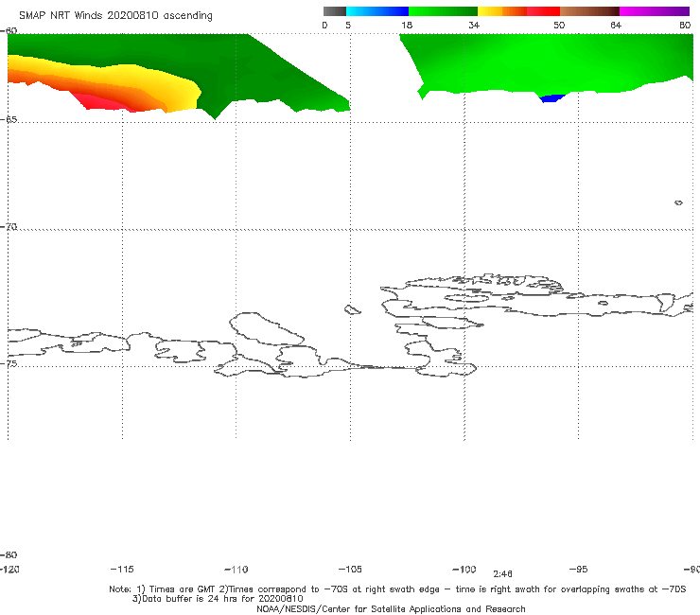Click the yellow-orange segment of the scale

pyautogui.click(x=502, y=11)
